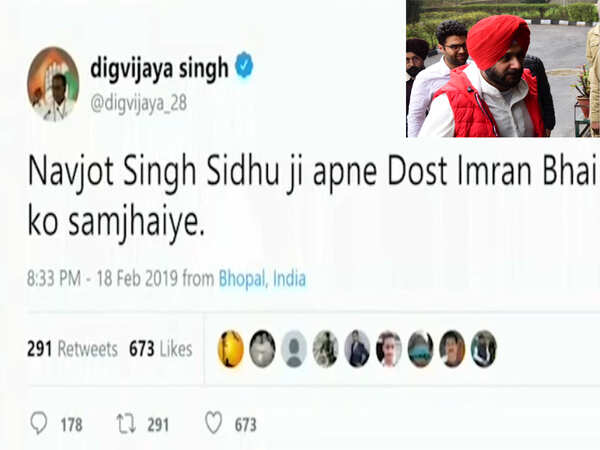The width and height of the screenshot is (600, 450).
Task: Click the blue verified badge
Action: [243, 66]
